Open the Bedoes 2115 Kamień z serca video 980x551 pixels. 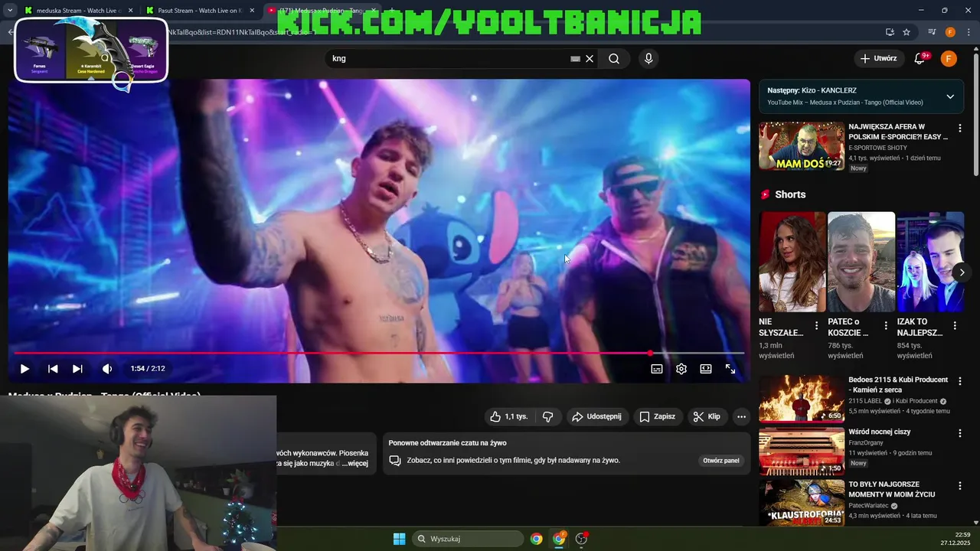tap(802, 399)
